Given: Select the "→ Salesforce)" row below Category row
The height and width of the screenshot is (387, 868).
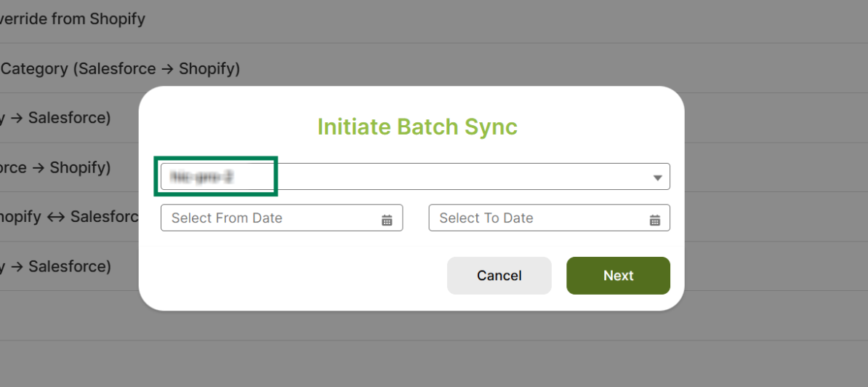Looking at the screenshot, I should (55, 117).
